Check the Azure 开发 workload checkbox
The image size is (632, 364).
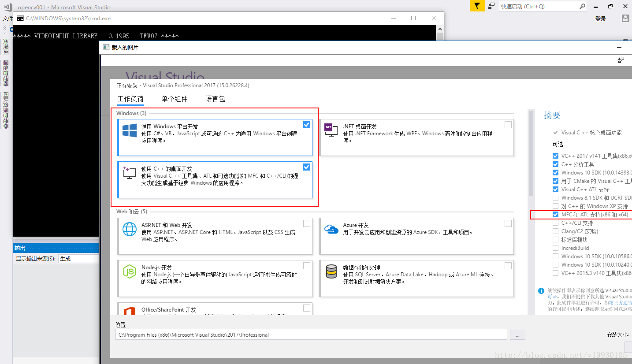coord(508,223)
